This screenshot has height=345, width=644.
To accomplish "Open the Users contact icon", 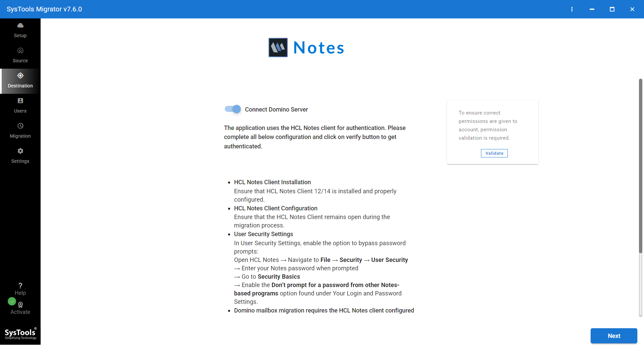I will pos(20,101).
